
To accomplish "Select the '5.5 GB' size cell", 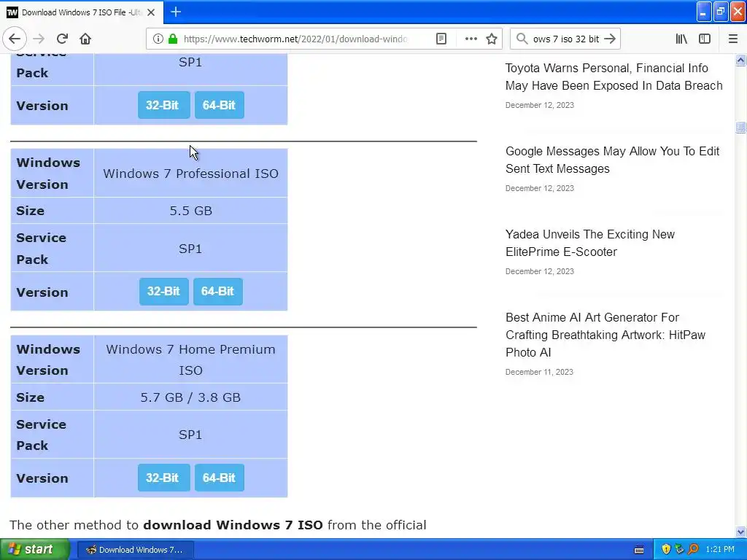I will pyautogui.click(x=190, y=211).
